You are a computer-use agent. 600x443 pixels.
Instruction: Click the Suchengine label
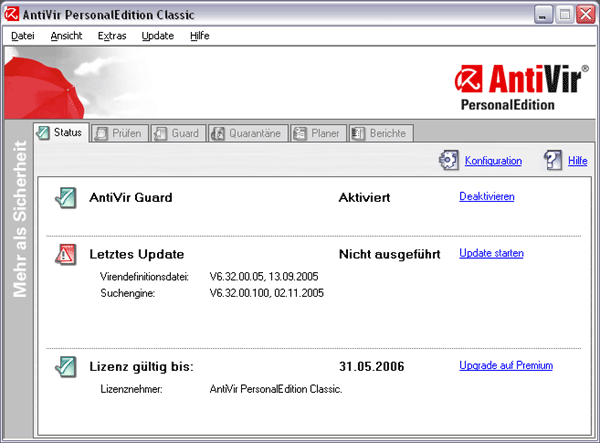(x=127, y=293)
